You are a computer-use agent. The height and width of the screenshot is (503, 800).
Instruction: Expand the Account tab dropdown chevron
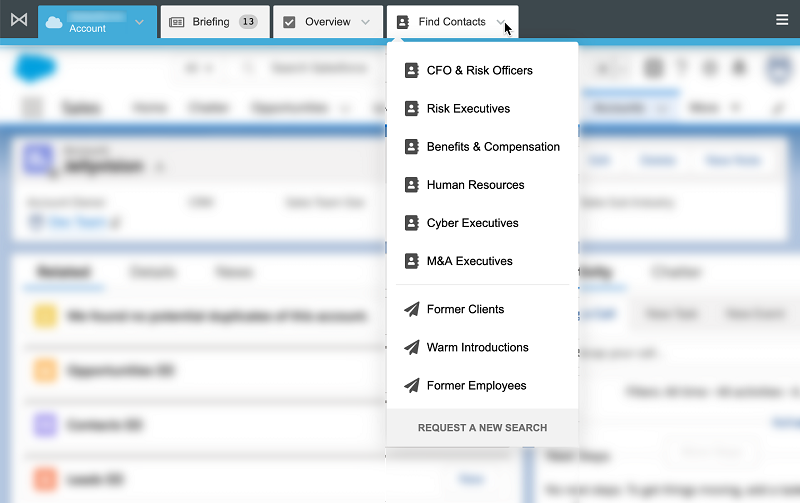tap(139, 22)
